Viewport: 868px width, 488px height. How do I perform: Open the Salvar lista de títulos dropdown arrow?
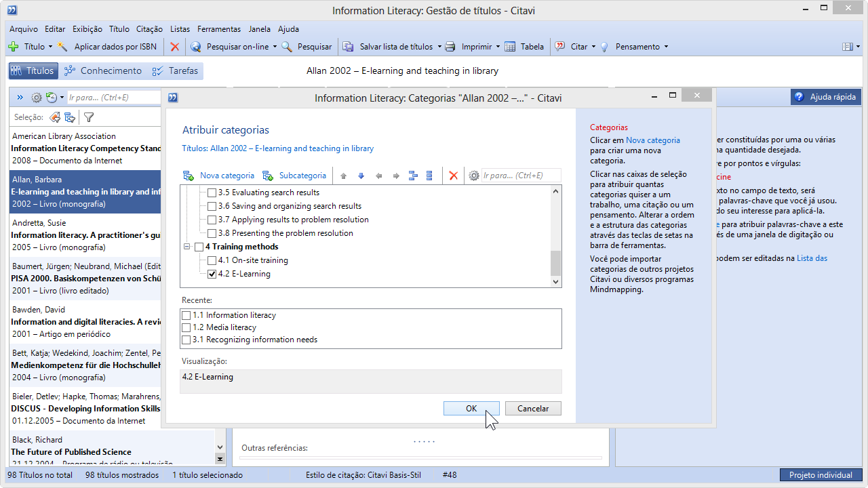click(439, 47)
